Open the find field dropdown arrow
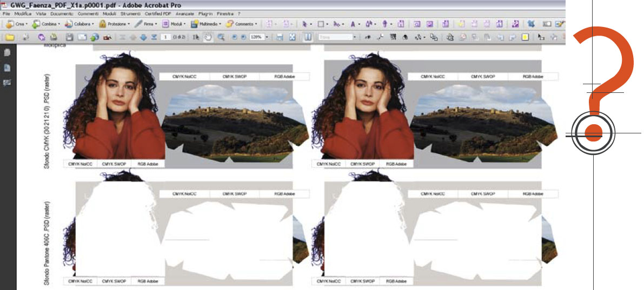 coord(355,37)
